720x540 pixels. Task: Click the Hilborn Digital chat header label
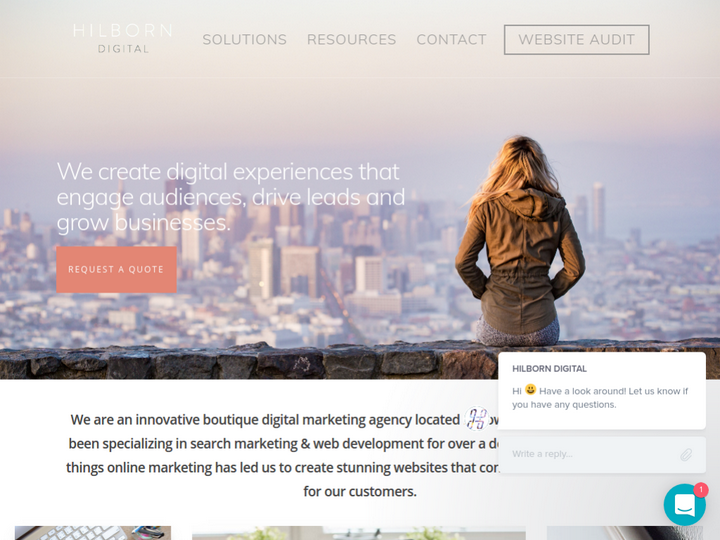click(x=549, y=369)
